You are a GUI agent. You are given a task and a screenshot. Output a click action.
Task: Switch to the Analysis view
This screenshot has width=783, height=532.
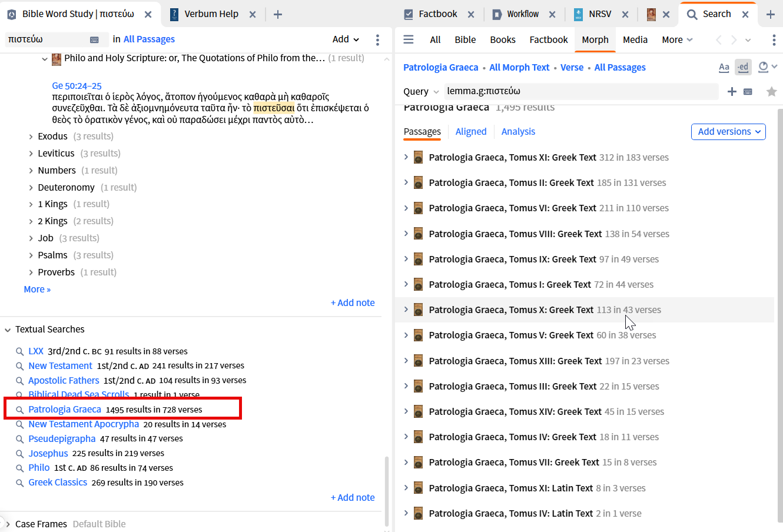[x=518, y=132]
